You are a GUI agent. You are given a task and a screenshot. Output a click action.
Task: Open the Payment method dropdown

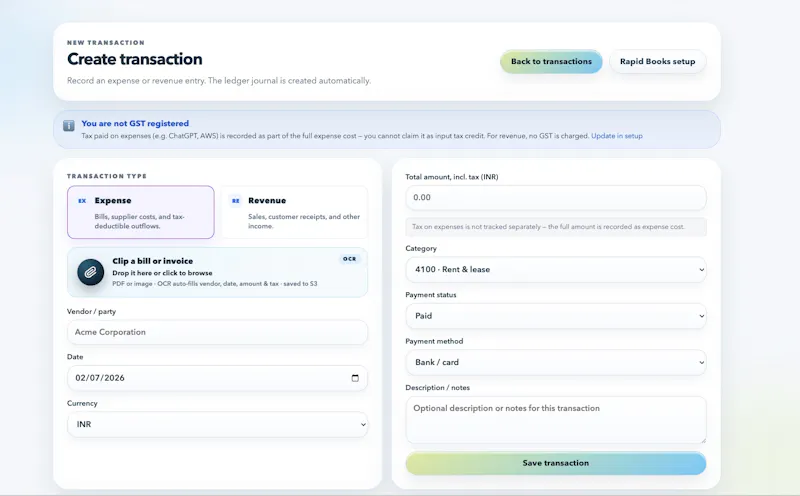556,362
